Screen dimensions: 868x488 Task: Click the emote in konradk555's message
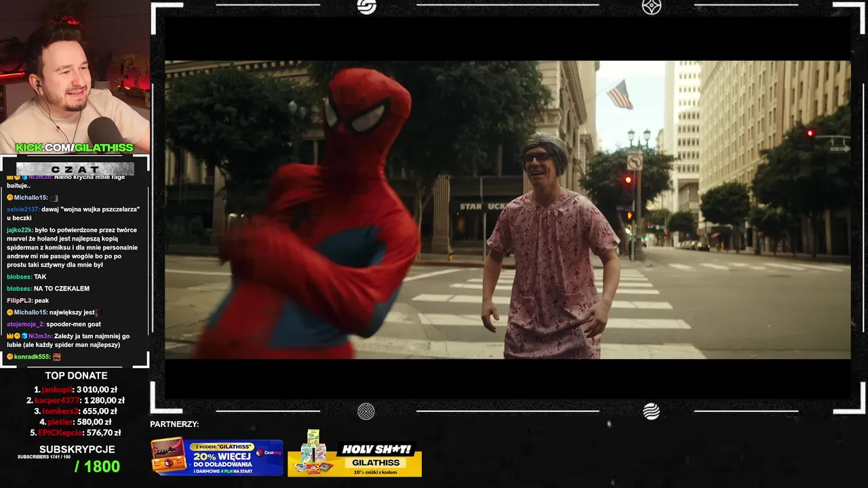point(57,357)
